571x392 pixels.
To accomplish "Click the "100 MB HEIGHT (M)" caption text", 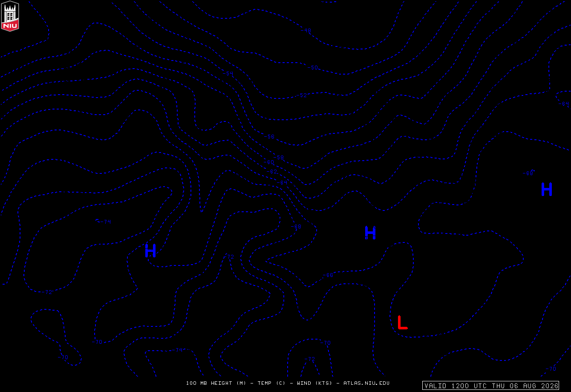I will coord(216,383).
